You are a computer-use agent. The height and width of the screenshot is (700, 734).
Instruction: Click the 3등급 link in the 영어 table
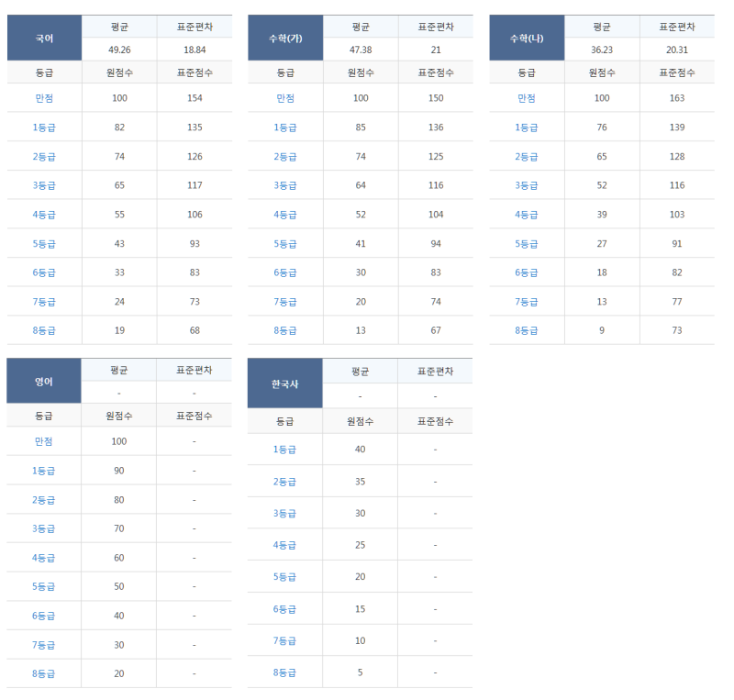click(x=43, y=528)
